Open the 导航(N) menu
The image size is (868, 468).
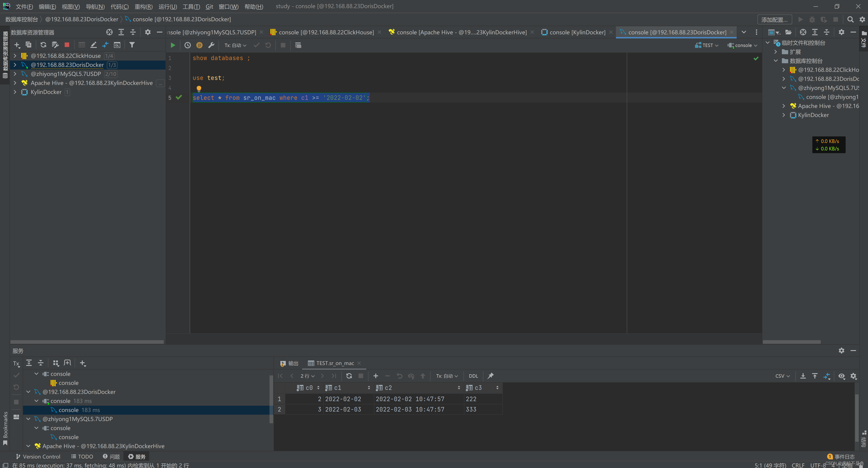(x=95, y=6)
